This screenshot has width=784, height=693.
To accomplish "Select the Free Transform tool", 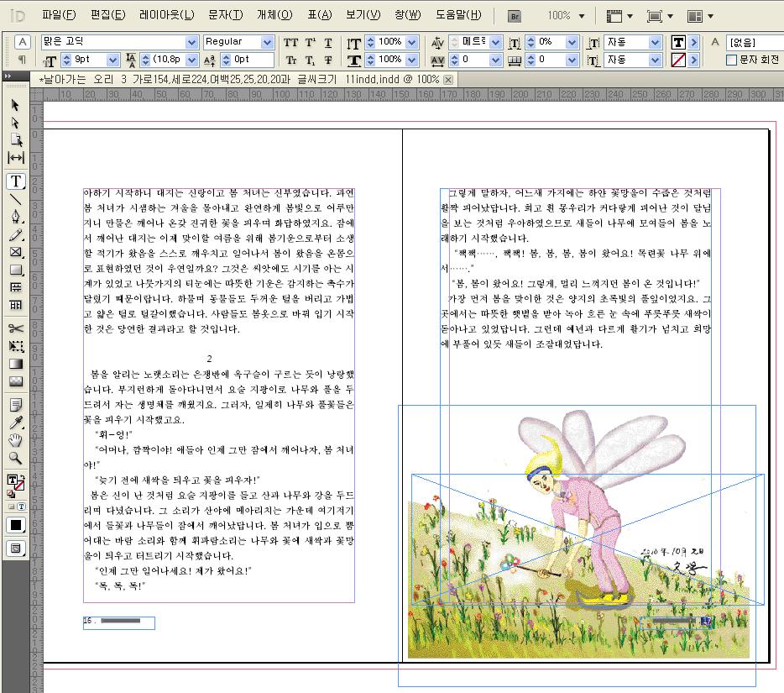I will [x=16, y=346].
